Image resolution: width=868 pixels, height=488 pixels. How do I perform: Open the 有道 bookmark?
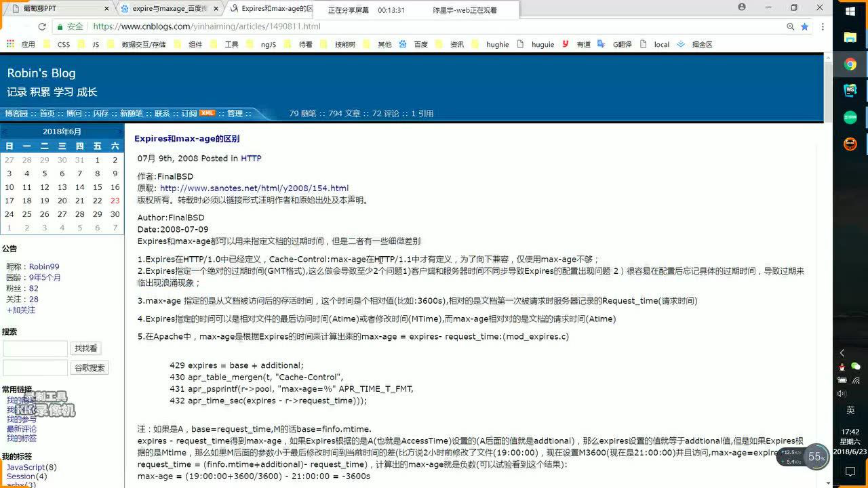576,44
